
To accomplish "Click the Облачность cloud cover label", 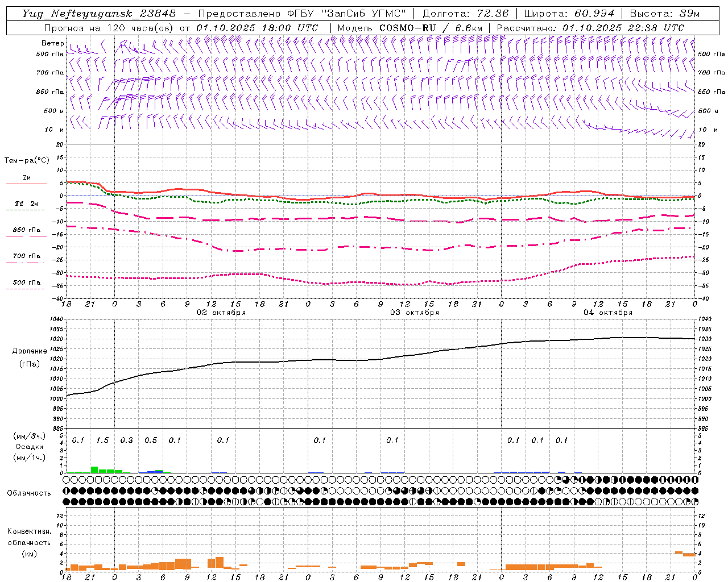I will click(x=29, y=493).
